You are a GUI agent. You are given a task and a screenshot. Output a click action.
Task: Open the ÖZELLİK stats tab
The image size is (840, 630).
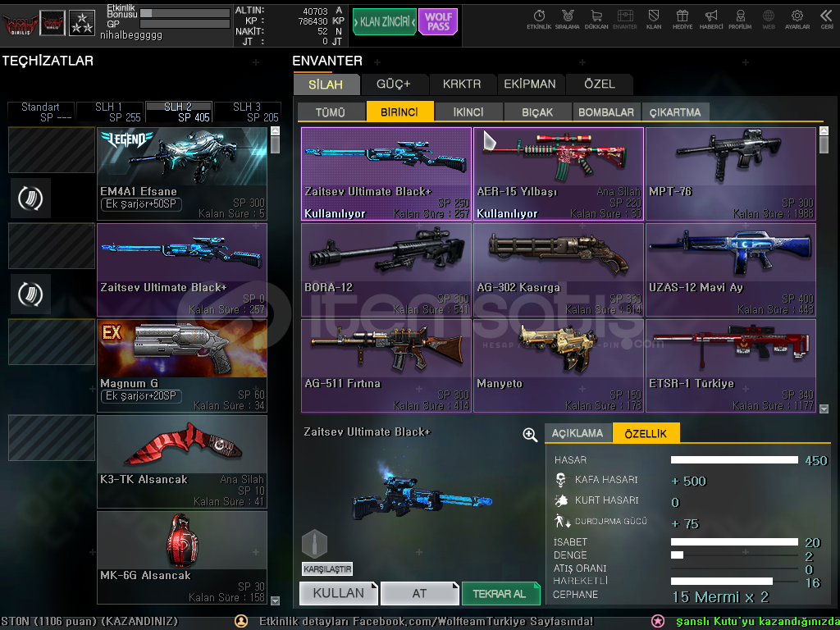click(646, 433)
